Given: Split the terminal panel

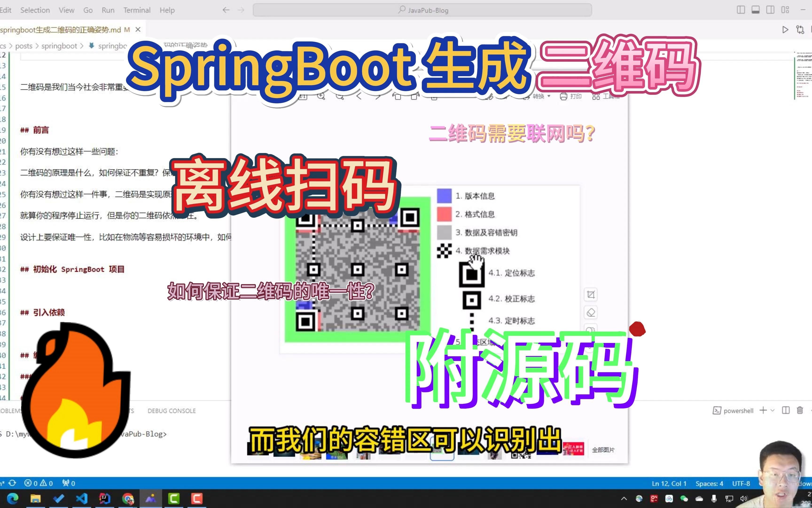Looking at the screenshot, I should pos(785,410).
